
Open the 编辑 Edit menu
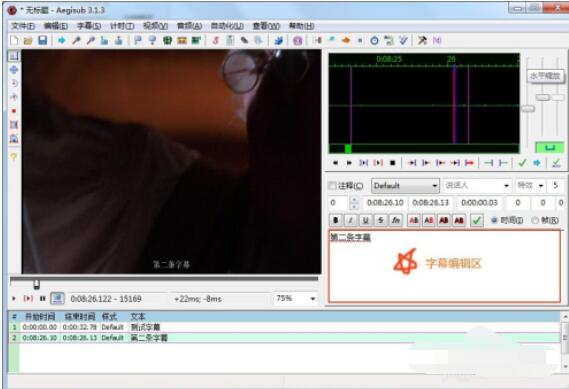(56, 26)
